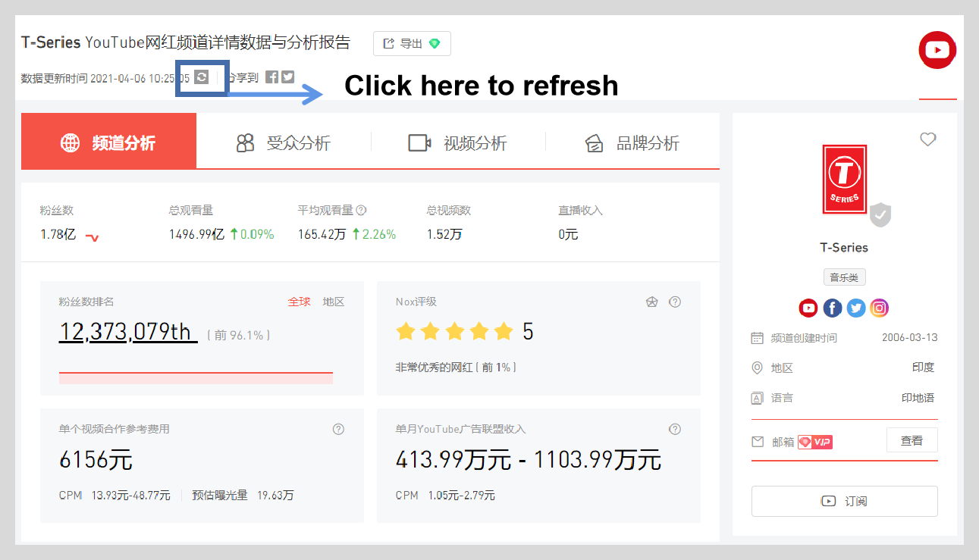Screen dimensions: 979x560
Task: Select the 地区 ranking filter
Action: point(334,302)
